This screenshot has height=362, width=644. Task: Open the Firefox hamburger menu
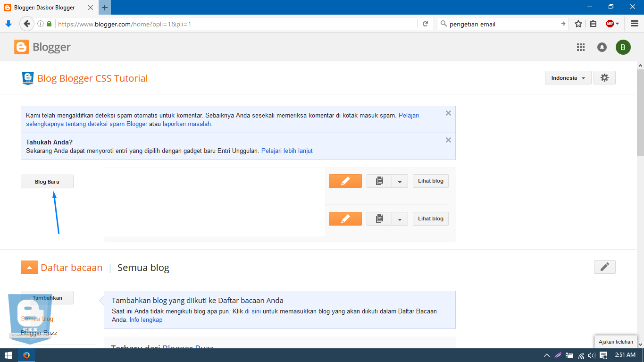pyautogui.click(x=634, y=23)
